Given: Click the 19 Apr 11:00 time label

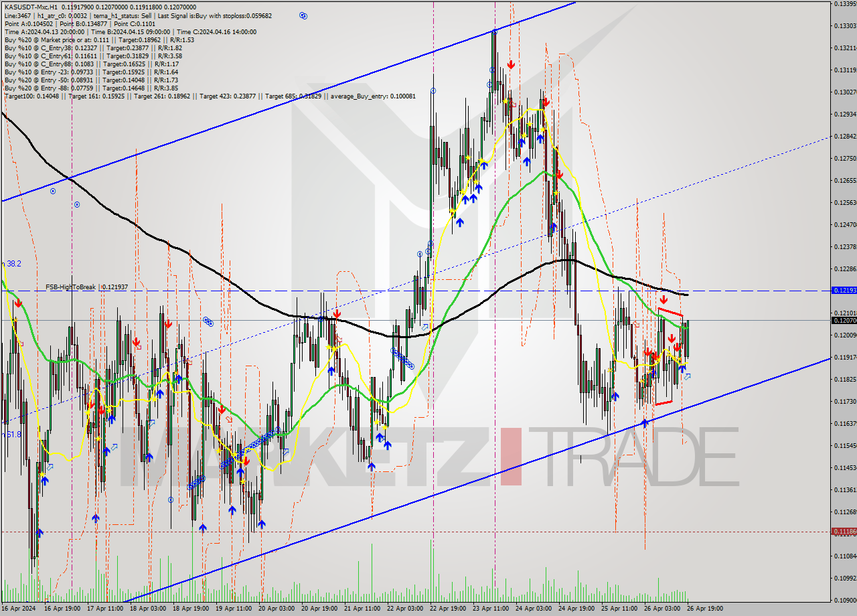Looking at the screenshot, I should click(x=233, y=609).
